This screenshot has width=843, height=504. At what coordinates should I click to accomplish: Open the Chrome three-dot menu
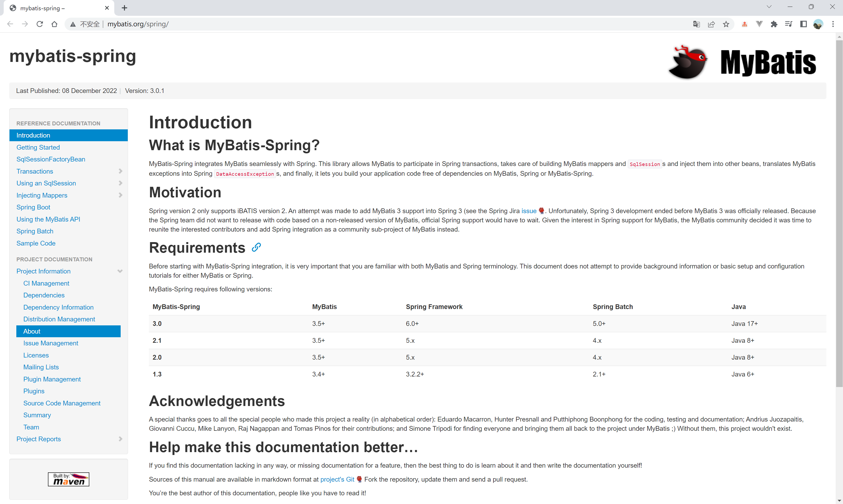pos(833,24)
